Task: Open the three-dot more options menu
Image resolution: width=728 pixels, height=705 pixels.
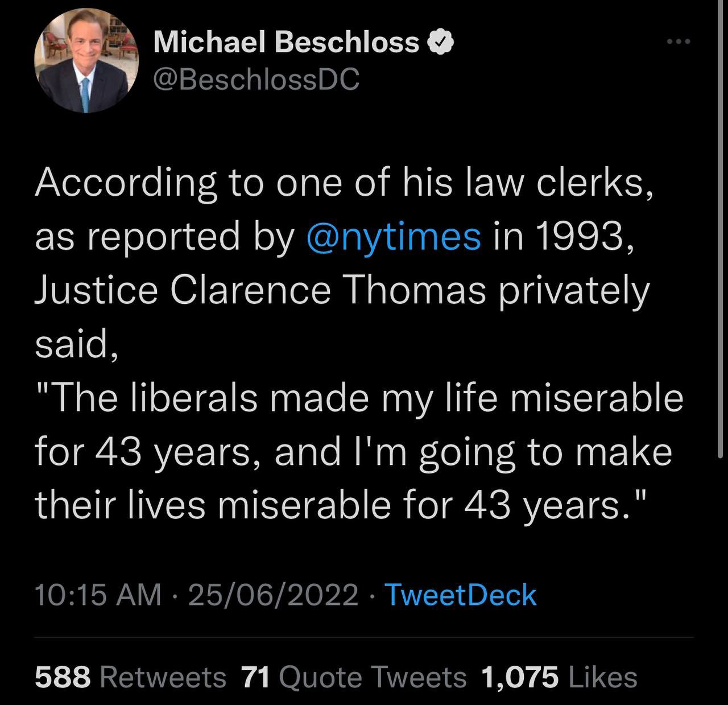Action: (x=680, y=42)
